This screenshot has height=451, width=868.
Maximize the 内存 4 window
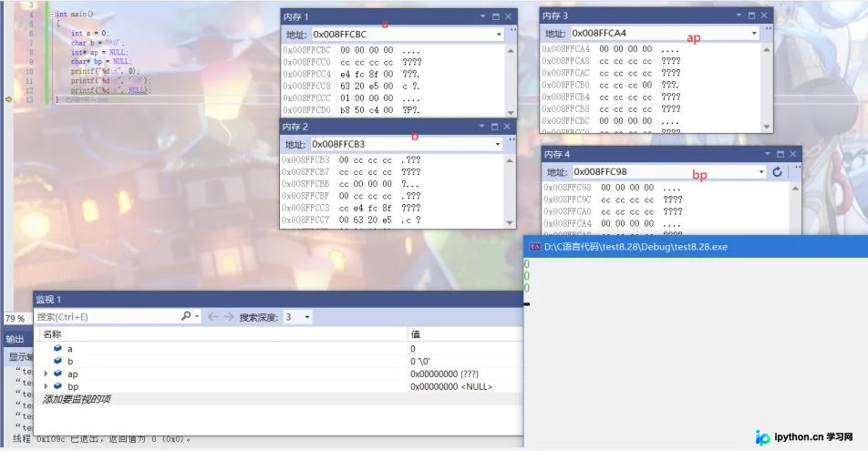pos(780,154)
